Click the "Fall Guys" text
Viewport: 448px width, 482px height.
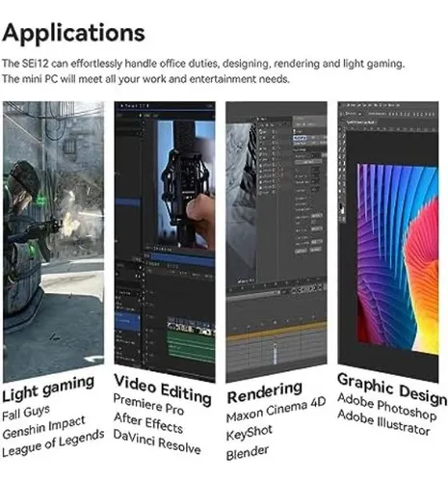(x=26, y=413)
